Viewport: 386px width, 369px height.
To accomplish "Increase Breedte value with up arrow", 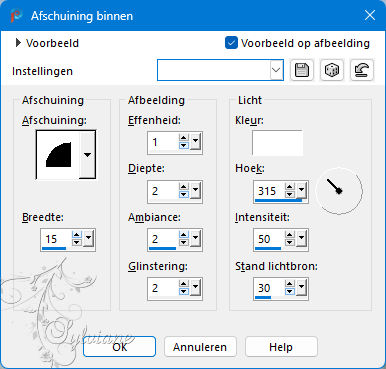I will point(77,235).
